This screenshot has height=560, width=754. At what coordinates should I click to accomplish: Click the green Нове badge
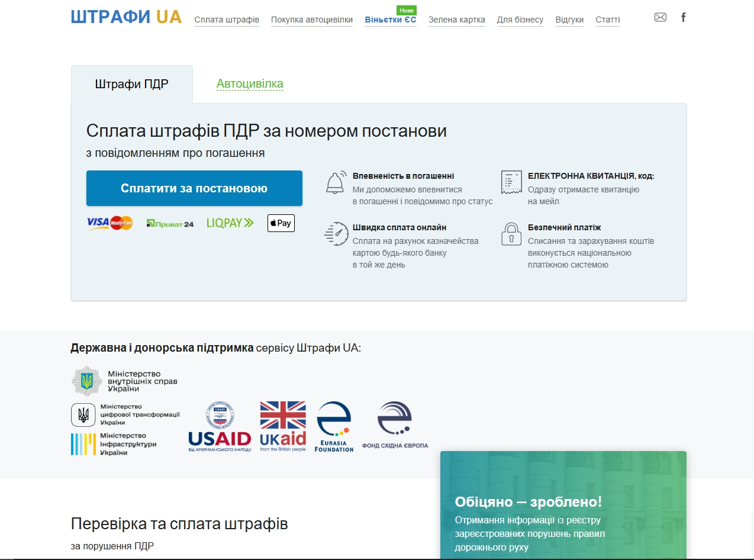407,11
